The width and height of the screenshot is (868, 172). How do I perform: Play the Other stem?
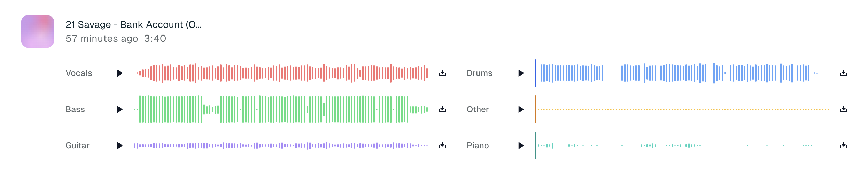tap(521, 109)
